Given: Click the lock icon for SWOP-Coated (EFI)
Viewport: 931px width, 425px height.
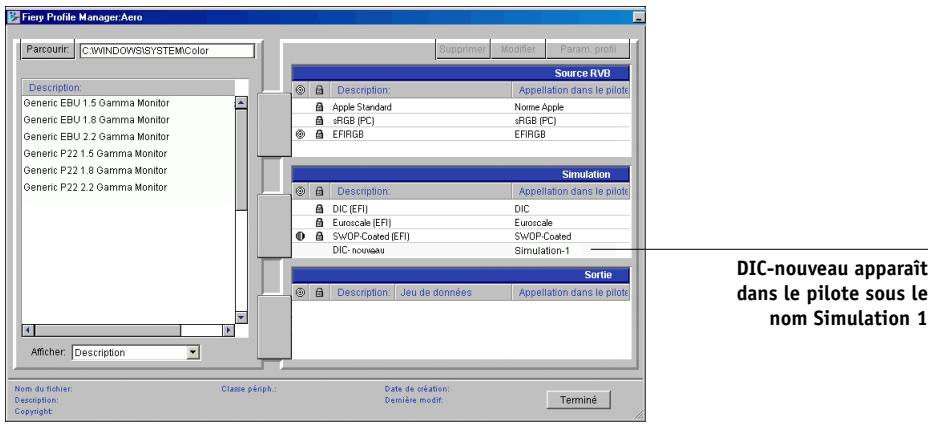Looking at the screenshot, I should [319, 236].
